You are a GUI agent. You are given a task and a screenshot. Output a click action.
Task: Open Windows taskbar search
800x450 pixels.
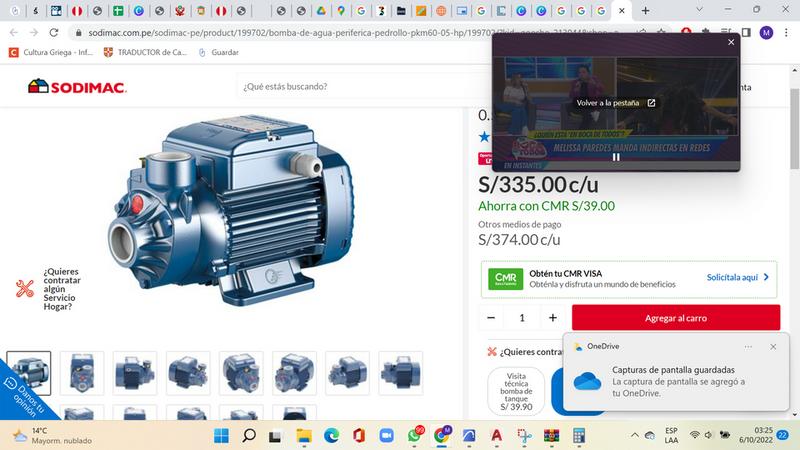point(248,436)
